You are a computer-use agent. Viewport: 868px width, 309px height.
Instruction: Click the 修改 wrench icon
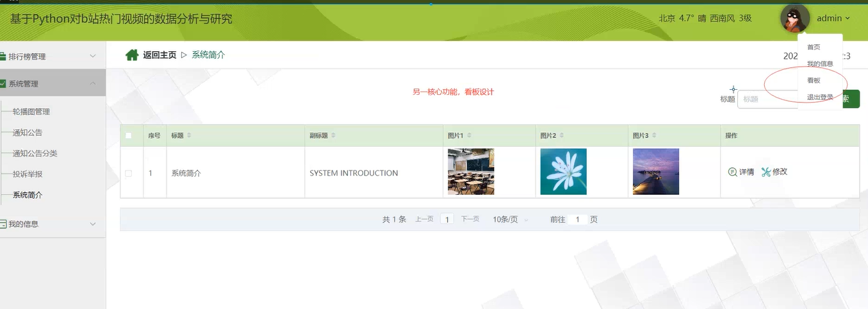coord(766,172)
